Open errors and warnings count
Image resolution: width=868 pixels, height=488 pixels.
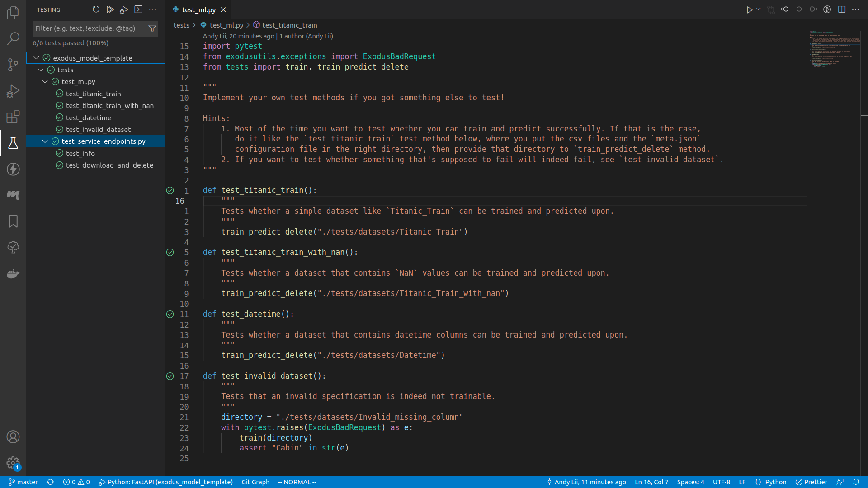(x=76, y=482)
